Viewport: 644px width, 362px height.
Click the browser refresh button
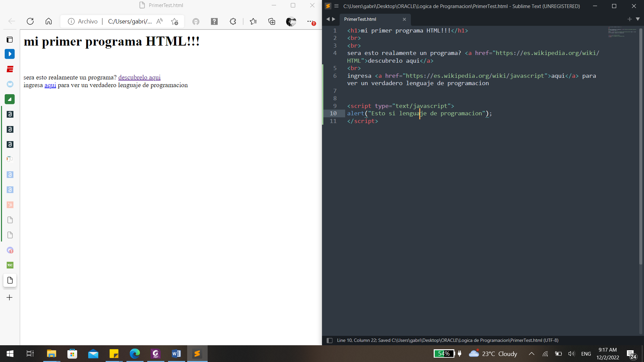pyautogui.click(x=30, y=21)
